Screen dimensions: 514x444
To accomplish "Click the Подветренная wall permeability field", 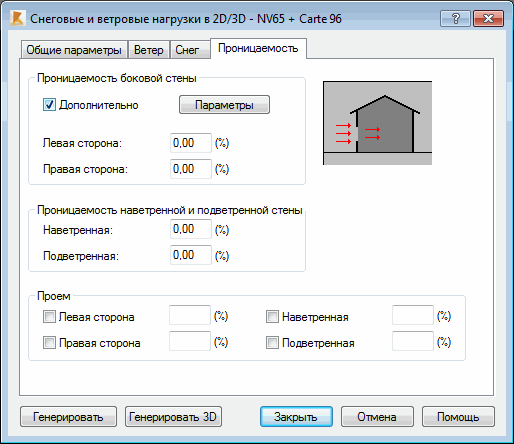I will (x=191, y=255).
